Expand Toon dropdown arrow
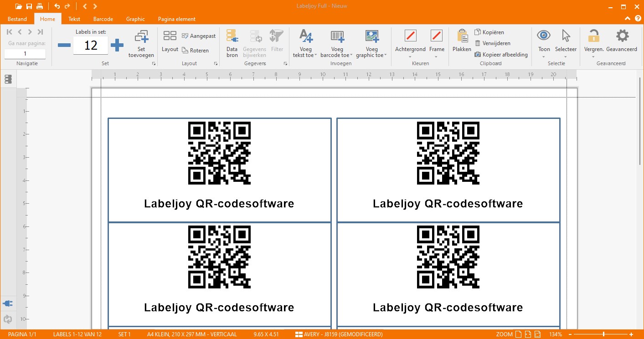The image size is (644, 339). click(x=544, y=57)
